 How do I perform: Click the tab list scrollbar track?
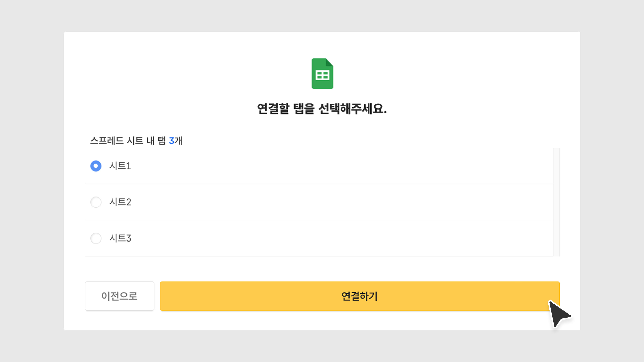(556, 202)
